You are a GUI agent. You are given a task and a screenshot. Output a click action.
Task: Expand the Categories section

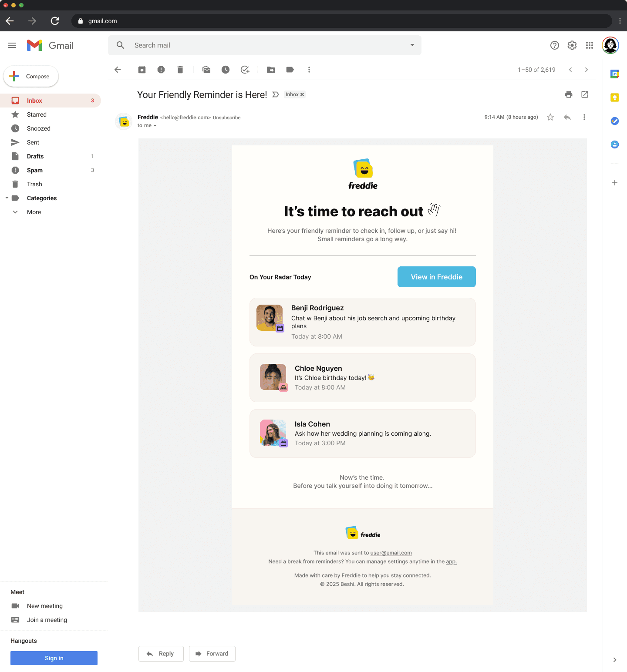[x=7, y=198]
